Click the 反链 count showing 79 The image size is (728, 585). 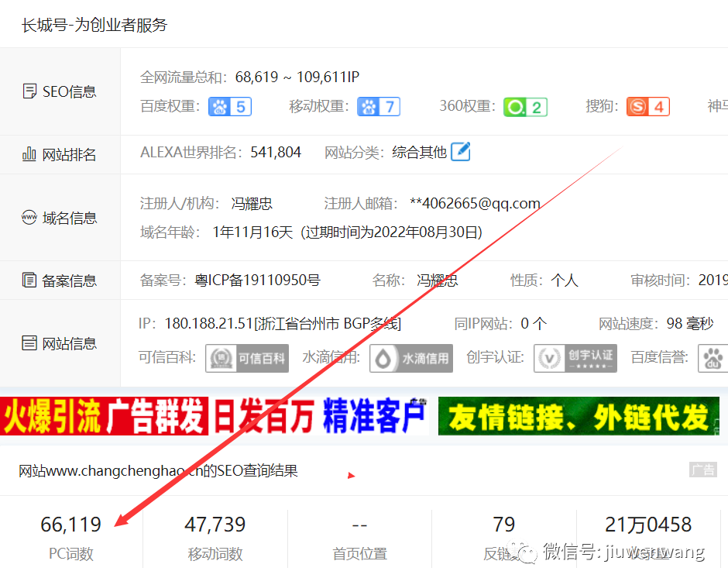point(503,525)
